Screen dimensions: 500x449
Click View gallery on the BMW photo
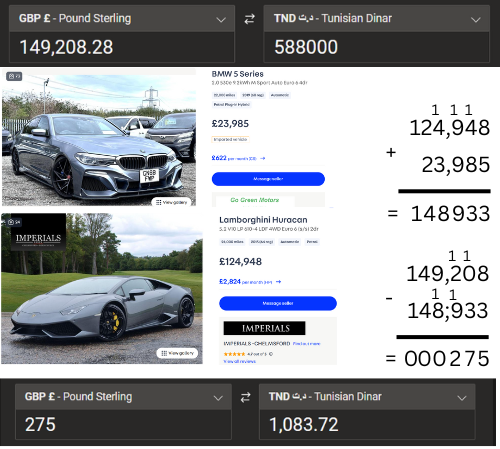coord(172,202)
